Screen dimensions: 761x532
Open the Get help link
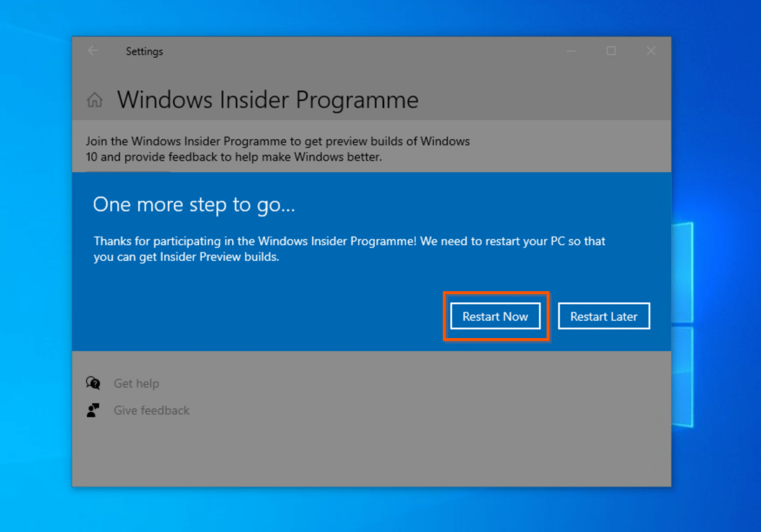click(x=136, y=383)
